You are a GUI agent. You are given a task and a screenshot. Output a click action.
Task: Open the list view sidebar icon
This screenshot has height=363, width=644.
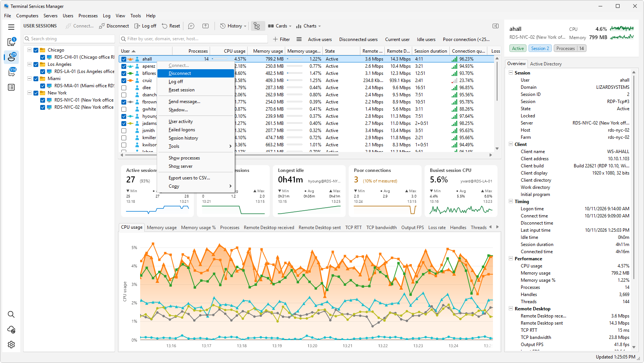[11, 87]
